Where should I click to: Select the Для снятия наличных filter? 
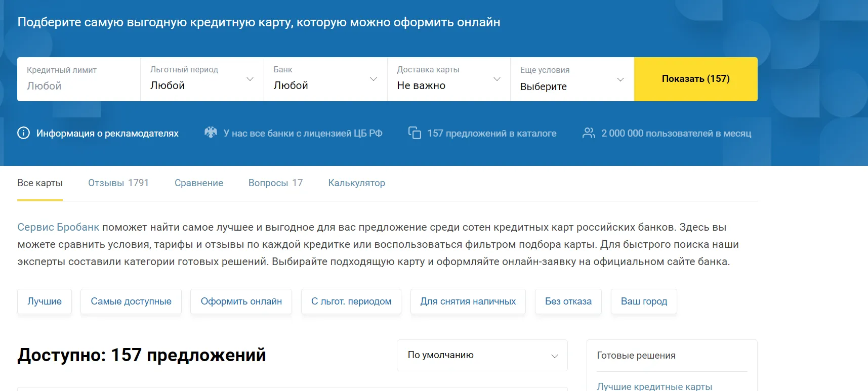468,301
